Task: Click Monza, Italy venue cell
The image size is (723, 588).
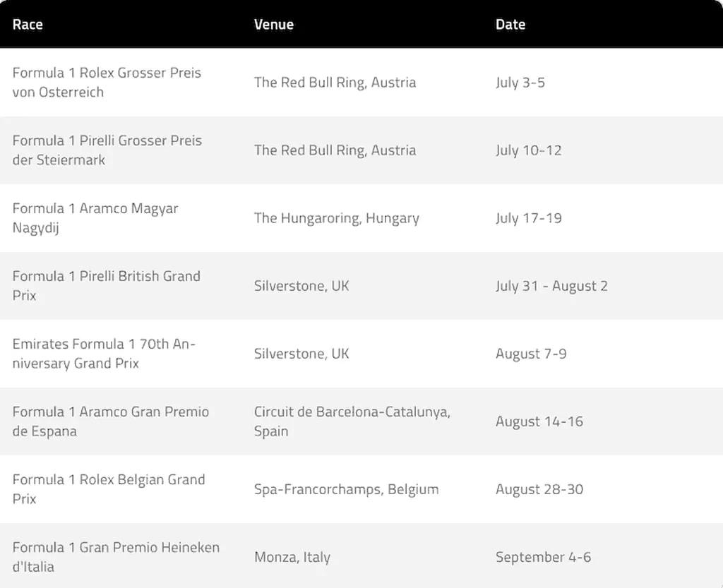Action: tap(292, 557)
